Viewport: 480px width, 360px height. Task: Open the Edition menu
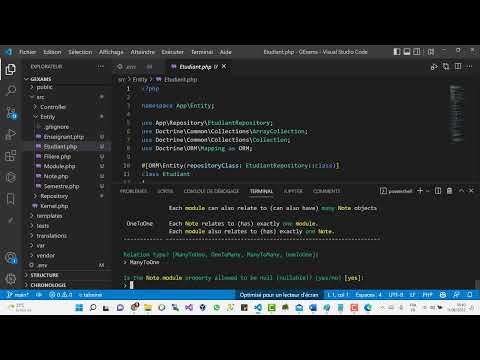tap(52, 52)
